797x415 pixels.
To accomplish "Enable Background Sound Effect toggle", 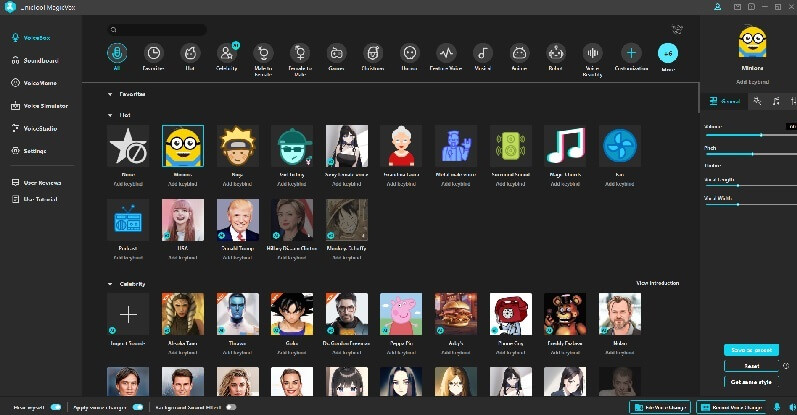I will tap(231, 407).
